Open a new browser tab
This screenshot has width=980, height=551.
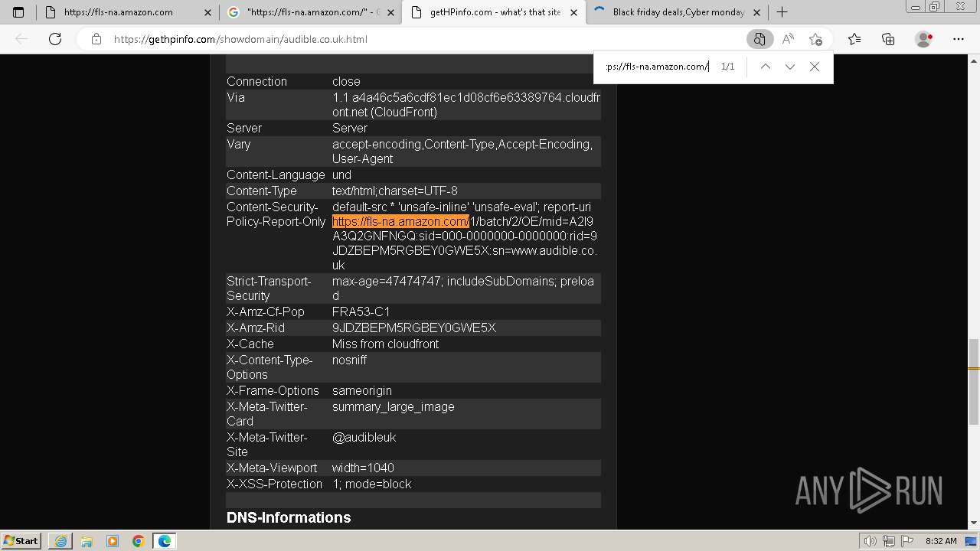tap(782, 12)
